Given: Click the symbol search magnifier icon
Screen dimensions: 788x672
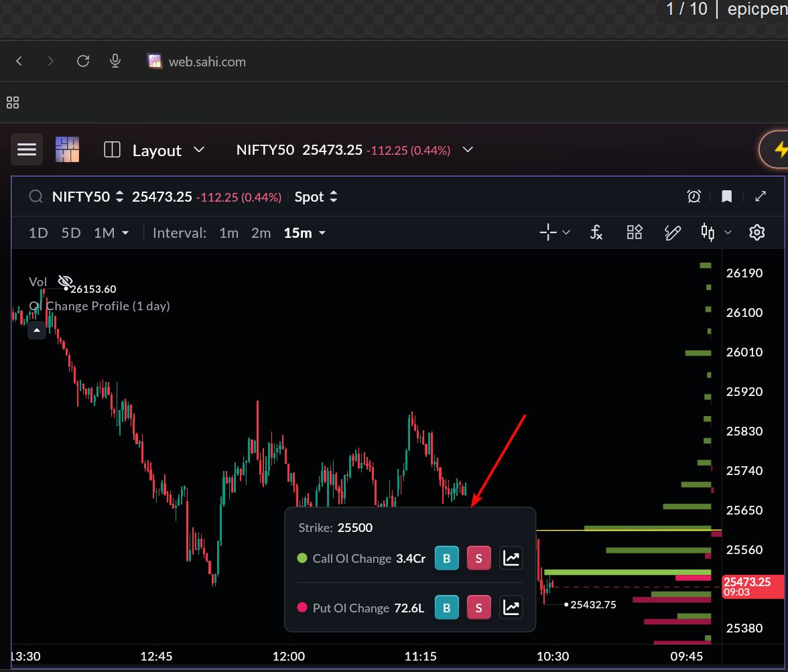Looking at the screenshot, I should tap(36, 196).
